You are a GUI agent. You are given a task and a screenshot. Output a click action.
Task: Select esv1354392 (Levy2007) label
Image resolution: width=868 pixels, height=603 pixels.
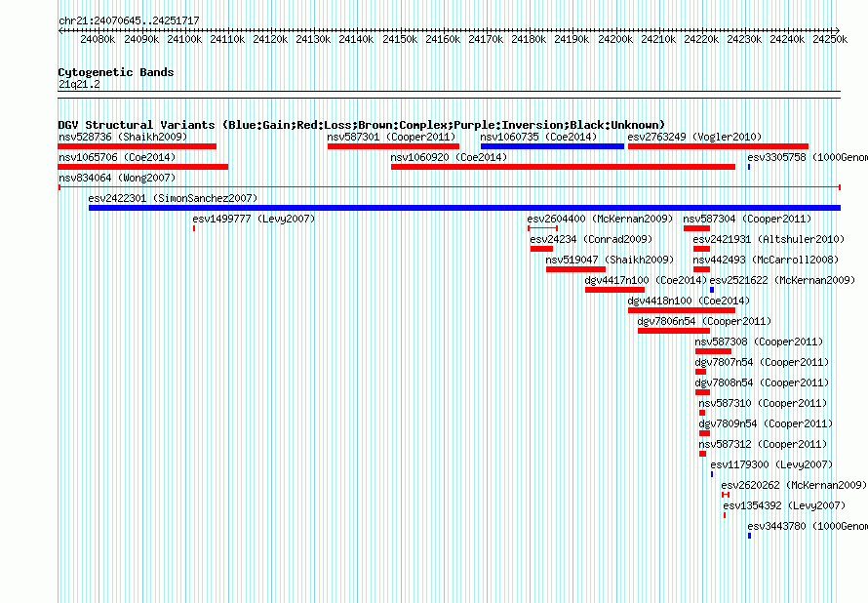(784, 505)
